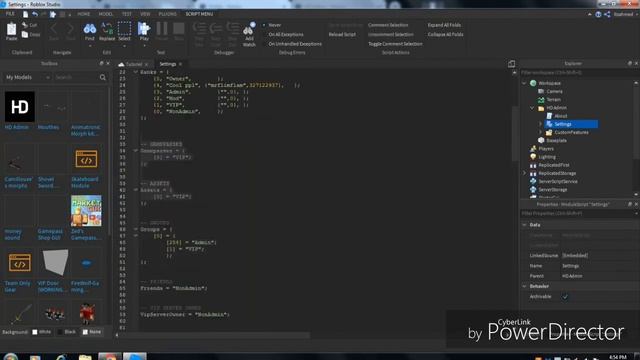The height and width of the screenshot is (360, 640).
Task: Click Expand All Folds button
Action: pyautogui.click(x=444, y=25)
